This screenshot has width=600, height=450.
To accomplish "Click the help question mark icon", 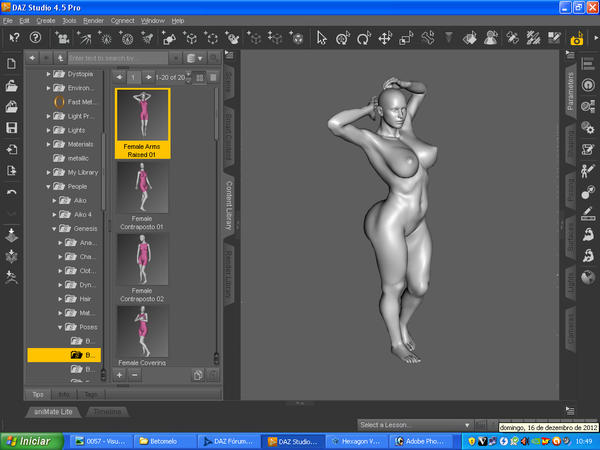I will click(35, 38).
